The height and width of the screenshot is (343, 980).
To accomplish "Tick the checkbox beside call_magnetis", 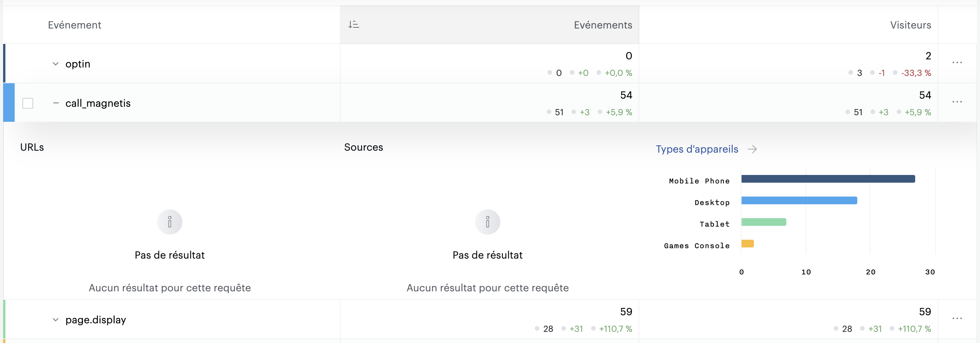I will 28,103.
